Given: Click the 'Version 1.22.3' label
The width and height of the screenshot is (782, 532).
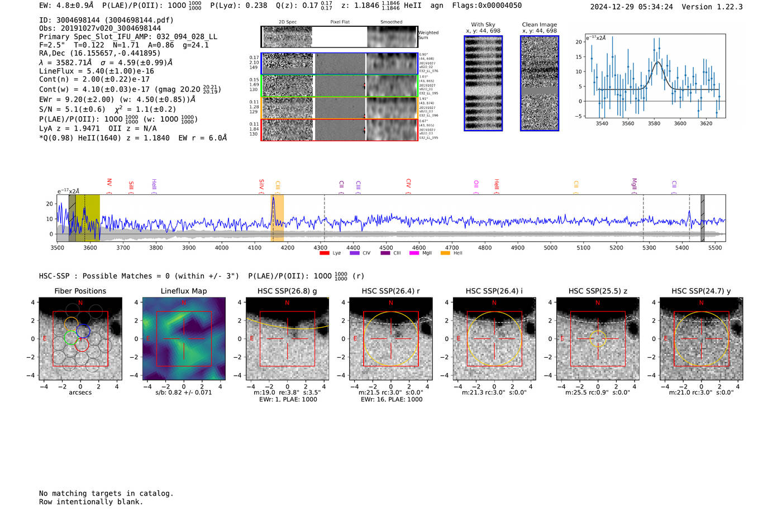Looking at the screenshot, I should click(712, 7).
